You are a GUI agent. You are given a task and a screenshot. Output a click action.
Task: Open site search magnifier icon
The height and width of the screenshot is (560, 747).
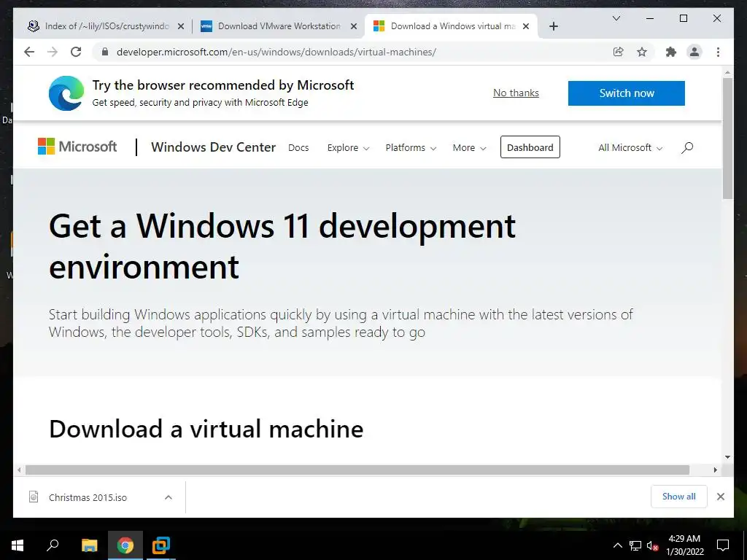pos(687,147)
